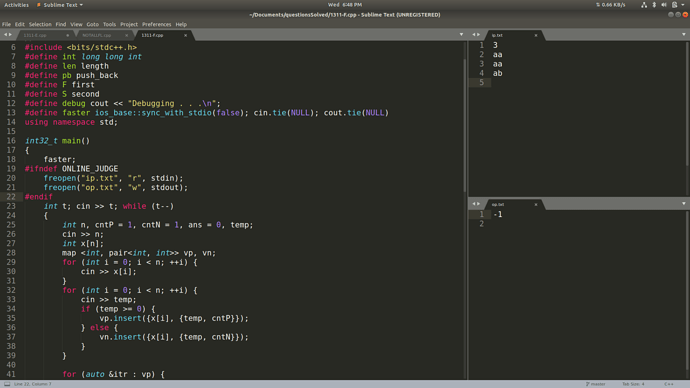Open the Activities overview
Screen dimensions: 690x388
(x=16, y=5)
